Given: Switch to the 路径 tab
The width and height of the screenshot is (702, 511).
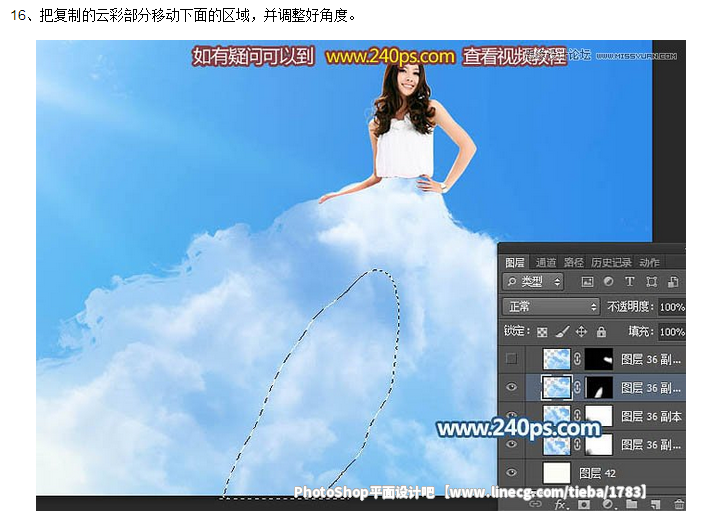Looking at the screenshot, I should coord(574,262).
